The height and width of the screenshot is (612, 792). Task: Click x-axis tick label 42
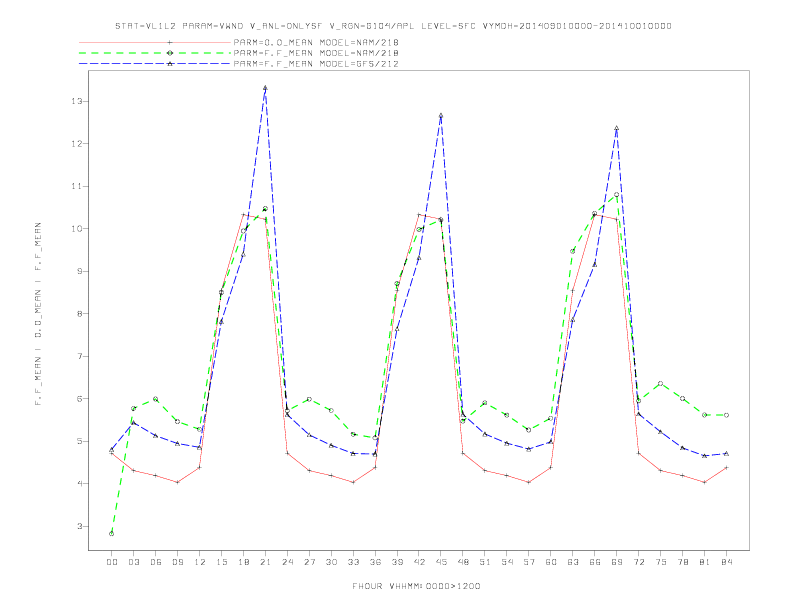coord(419,562)
